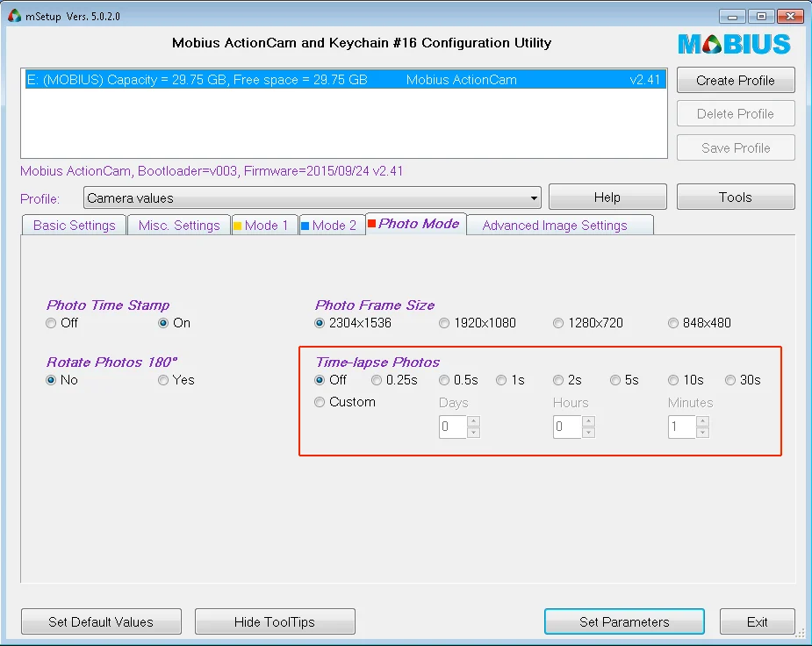The height and width of the screenshot is (646, 812).
Task: Choose 1920x1080 photo frame size
Action: coord(444,323)
